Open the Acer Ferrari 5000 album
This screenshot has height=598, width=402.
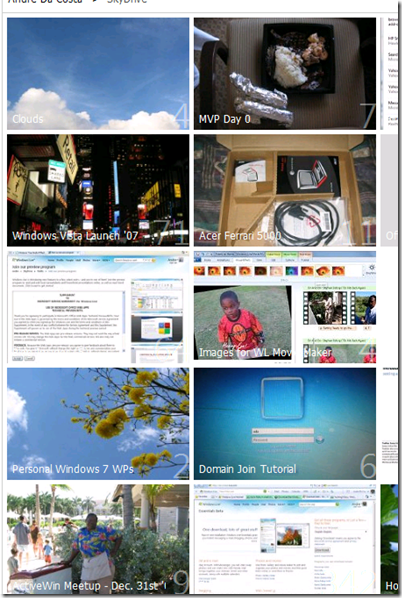285,190
